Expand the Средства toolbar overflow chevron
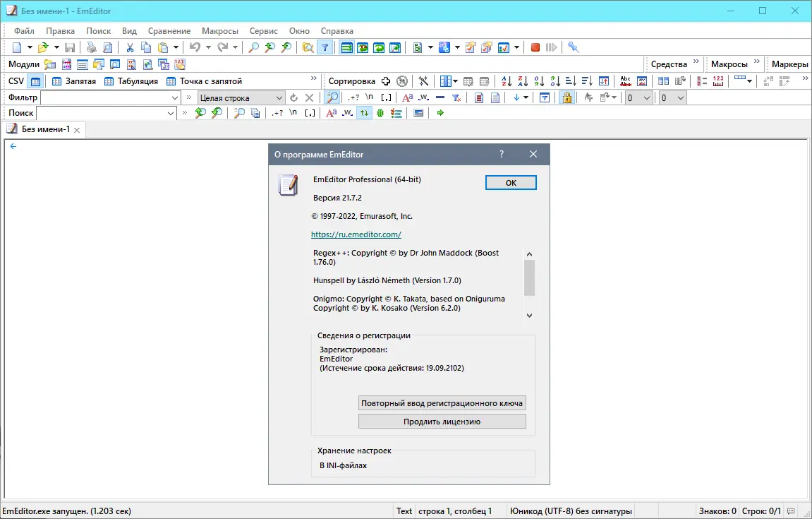Image resolution: width=812 pixels, height=519 pixels. [x=696, y=61]
